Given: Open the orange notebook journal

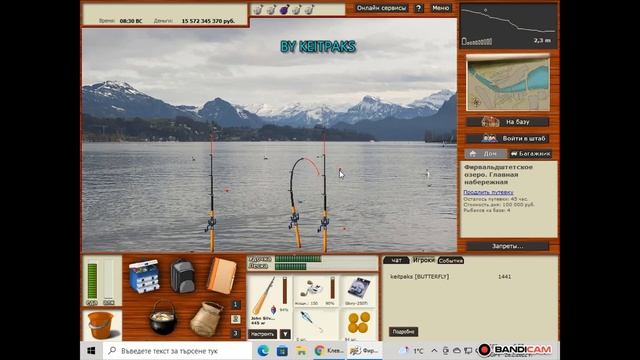Looking at the screenshot, I should (x=221, y=276).
